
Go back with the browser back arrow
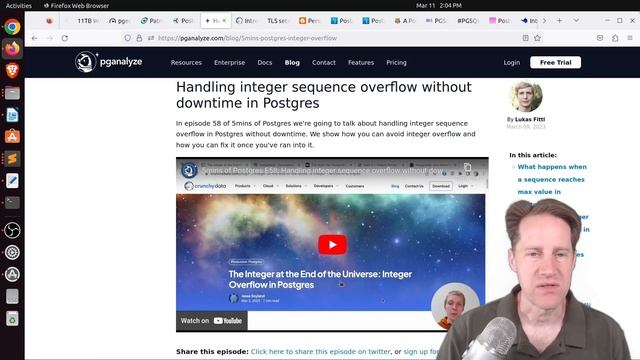pos(35,38)
